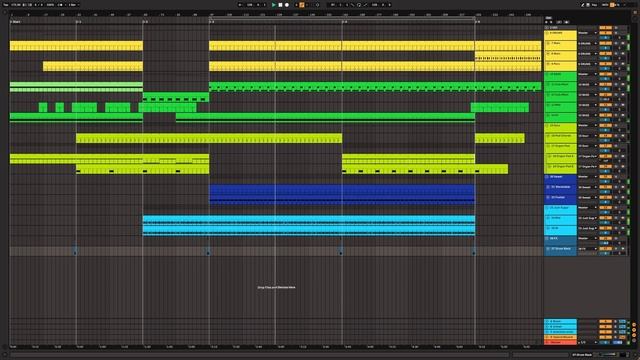
Task: Jump to next locator arrow button
Action: (x=551, y=22)
